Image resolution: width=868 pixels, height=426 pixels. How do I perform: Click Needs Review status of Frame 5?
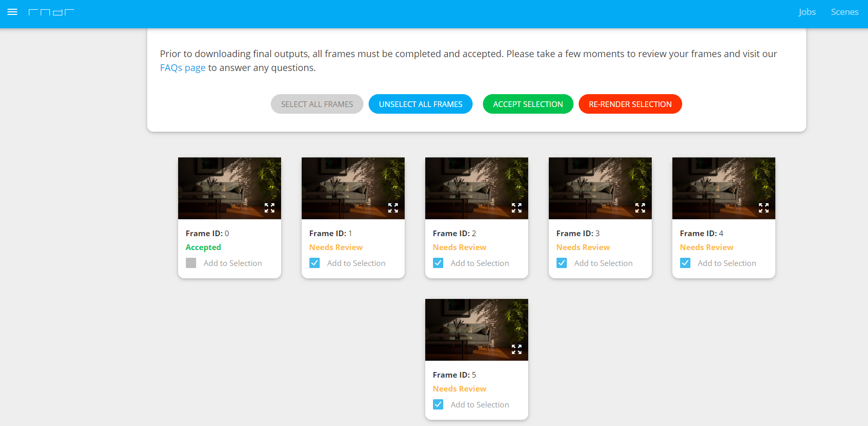click(460, 389)
